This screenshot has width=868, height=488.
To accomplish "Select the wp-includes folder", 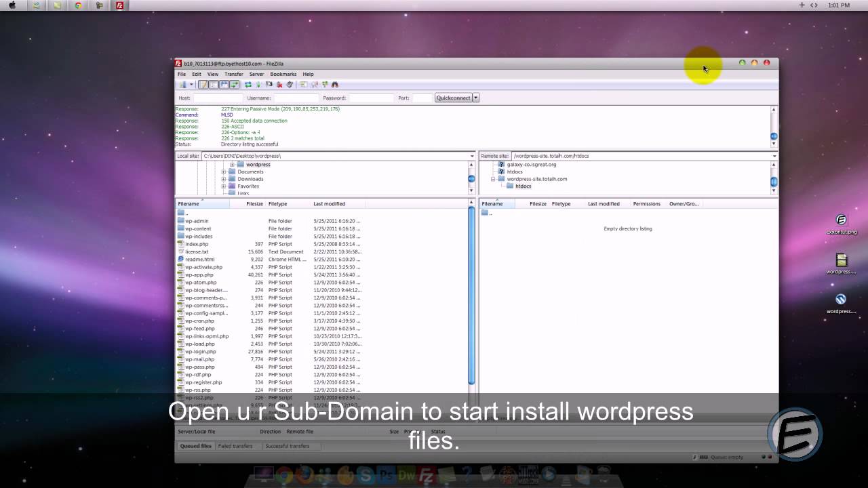I will pos(199,237).
